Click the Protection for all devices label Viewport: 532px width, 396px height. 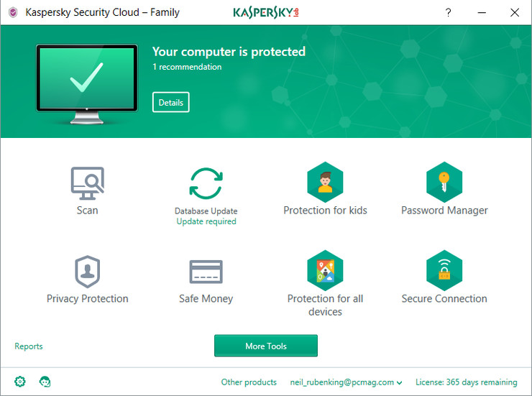325,305
